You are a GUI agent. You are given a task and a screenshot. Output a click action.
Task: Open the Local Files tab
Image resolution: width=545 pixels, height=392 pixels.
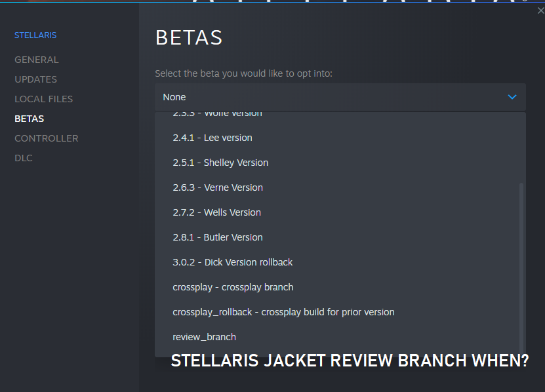point(44,99)
